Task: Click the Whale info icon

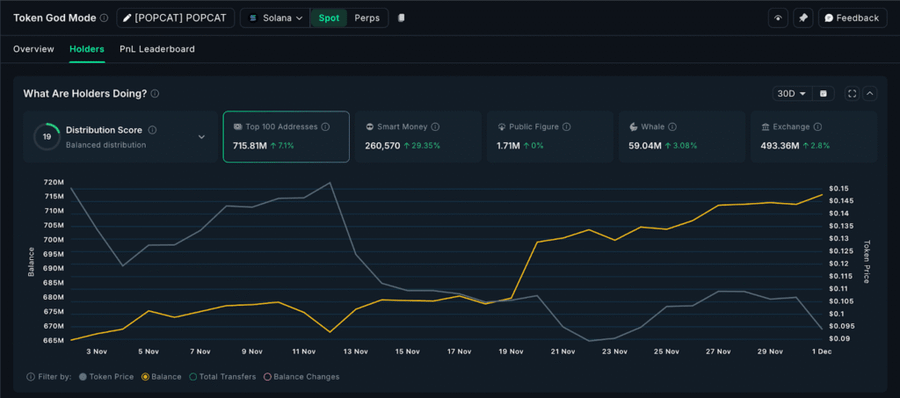Action: point(672,126)
